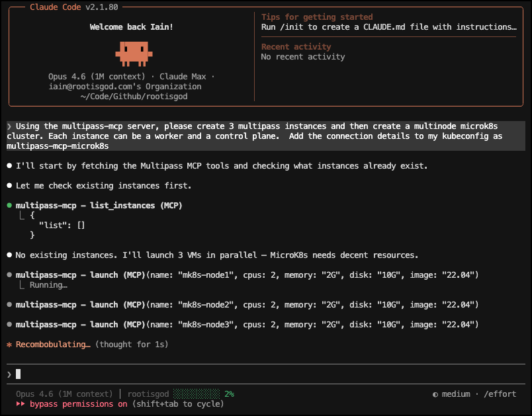Click the shift+tab to cycle hint

pos(178,403)
